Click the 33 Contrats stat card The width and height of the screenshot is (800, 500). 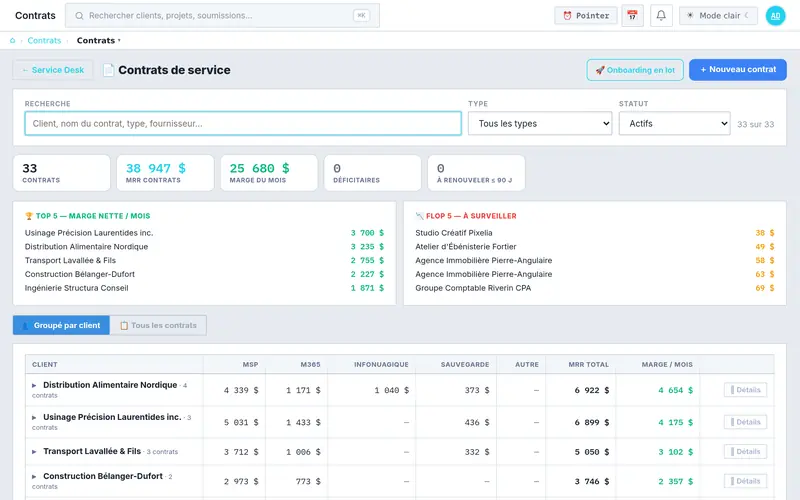61,173
